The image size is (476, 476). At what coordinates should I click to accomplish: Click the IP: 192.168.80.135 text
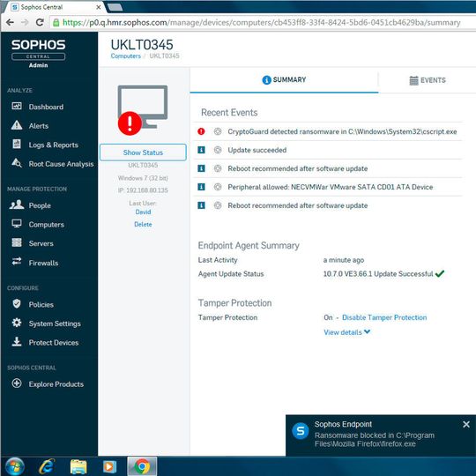coord(143,190)
